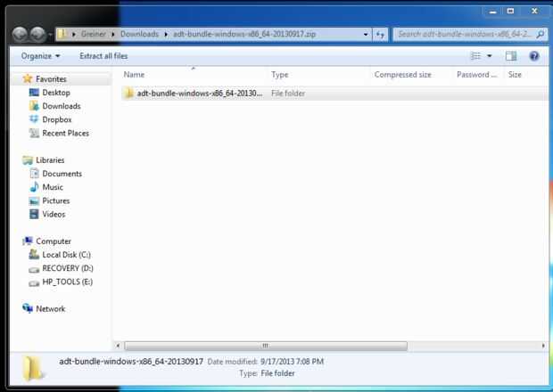Screen dimensions: 553x392
Task: Sort by the Size column header
Action: [x=515, y=75]
